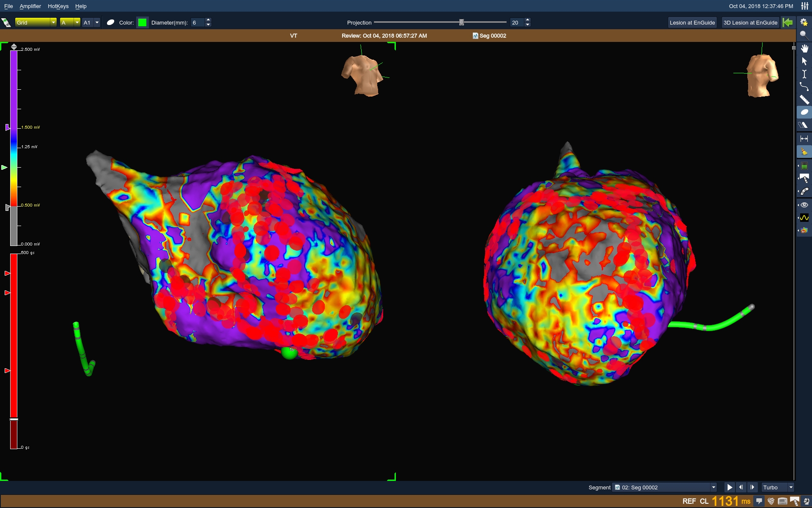Select the arrow pointer tool

click(804, 61)
